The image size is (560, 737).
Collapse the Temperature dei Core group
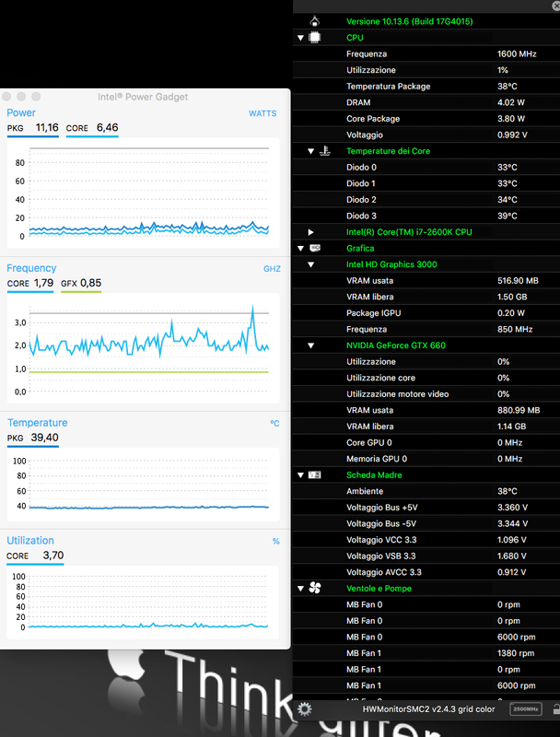(310, 151)
